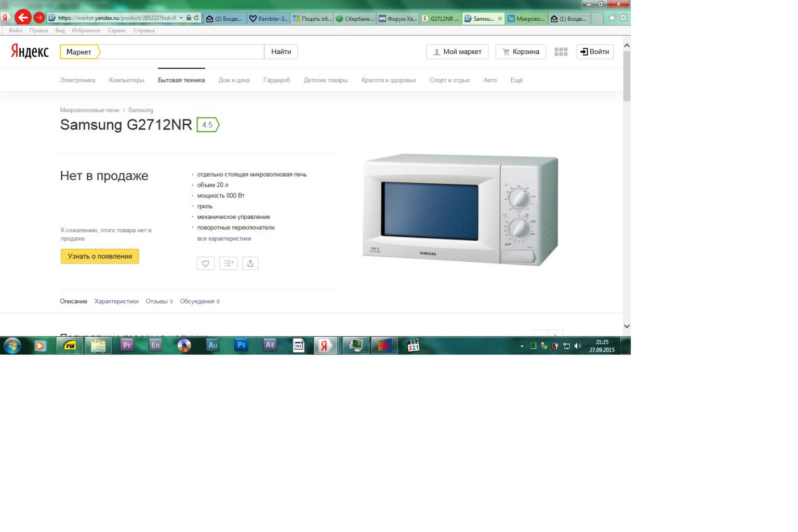798x532 pixels.
Task: Click the Войти login button
Action: (595, 52)
